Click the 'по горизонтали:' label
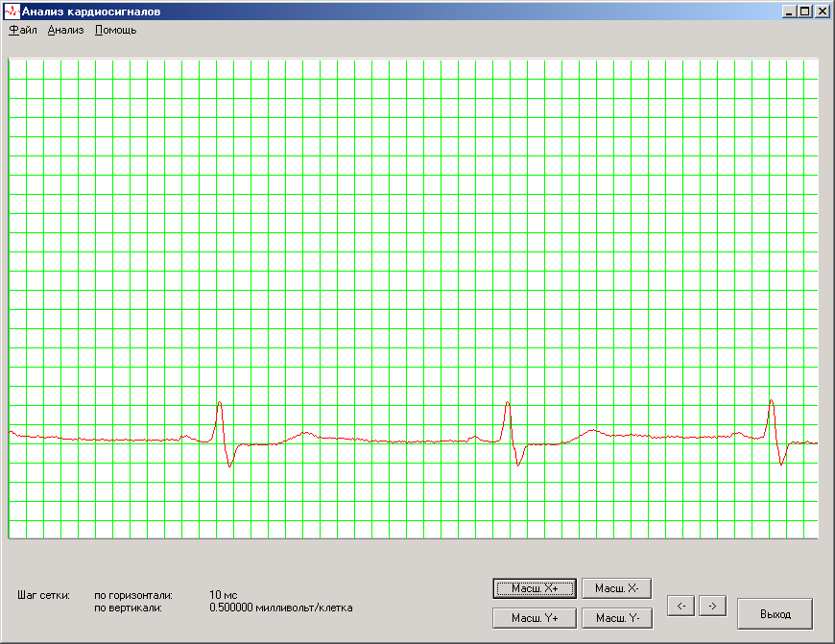Image resolution: width=835 pixels, height=644 pixels. point(133,595)
